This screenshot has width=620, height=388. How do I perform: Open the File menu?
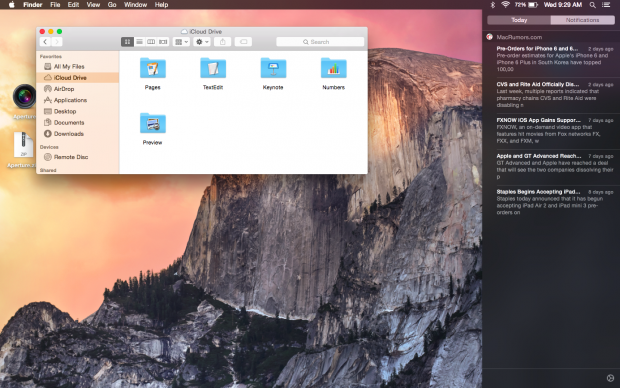(55, 5)
